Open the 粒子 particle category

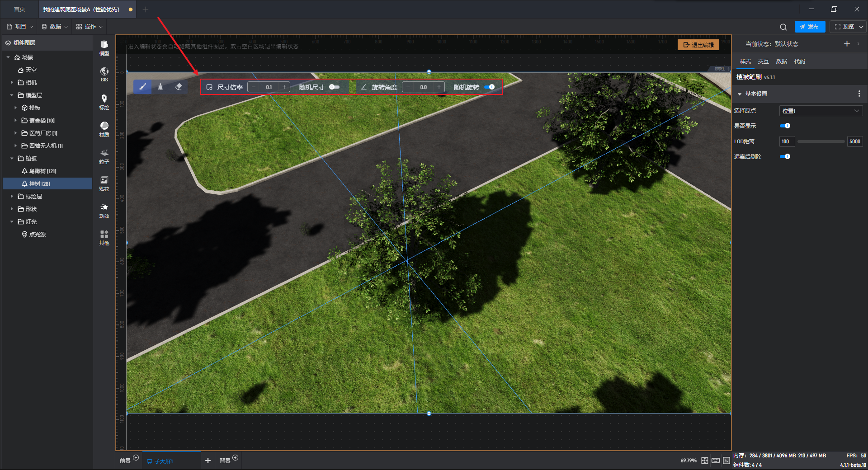(104, 155)
